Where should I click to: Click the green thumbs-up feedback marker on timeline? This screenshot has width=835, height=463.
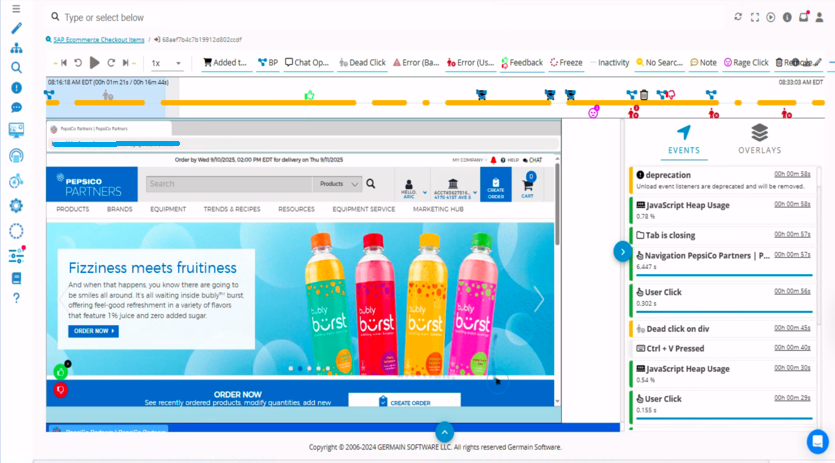tap(309, 95)
